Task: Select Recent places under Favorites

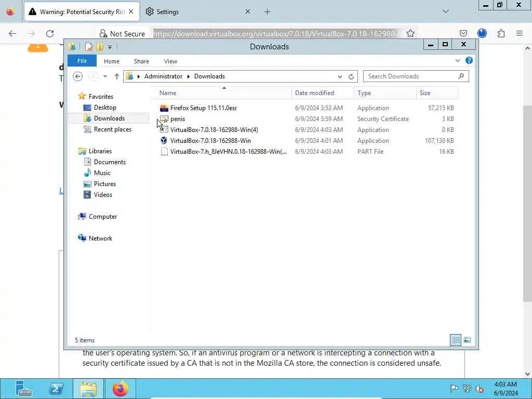Action: coord(113,129)
